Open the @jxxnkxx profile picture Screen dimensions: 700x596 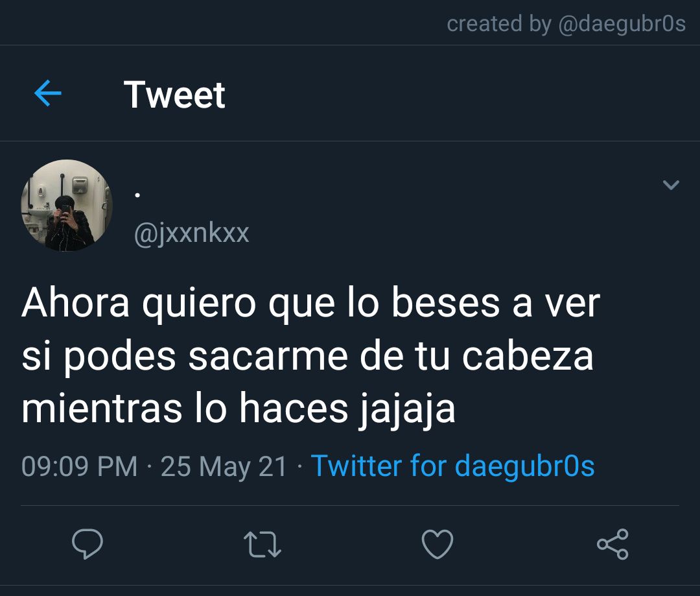(x=67, y=205)
